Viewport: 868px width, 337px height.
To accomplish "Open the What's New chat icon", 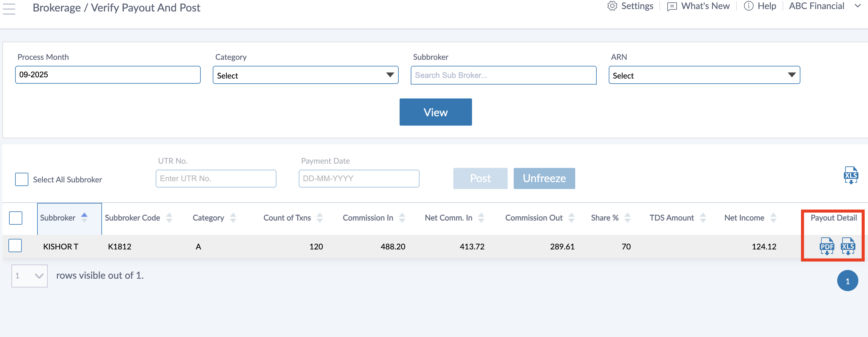I will pos(672,6).
